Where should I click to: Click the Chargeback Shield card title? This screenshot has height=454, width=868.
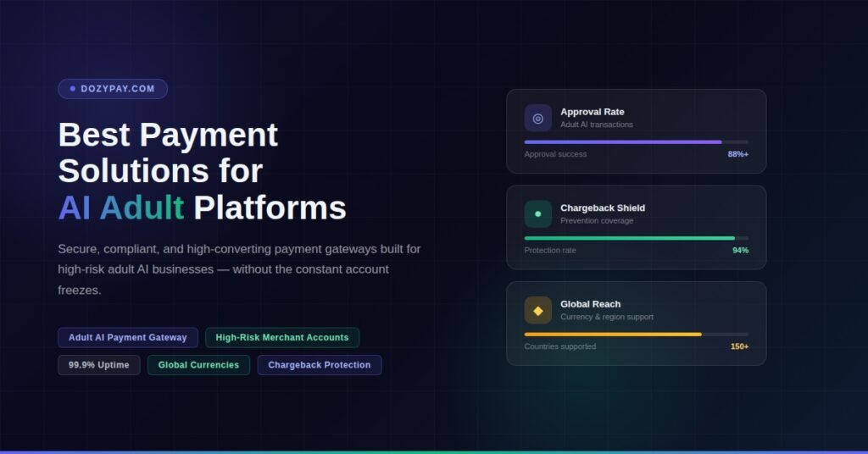603,208
